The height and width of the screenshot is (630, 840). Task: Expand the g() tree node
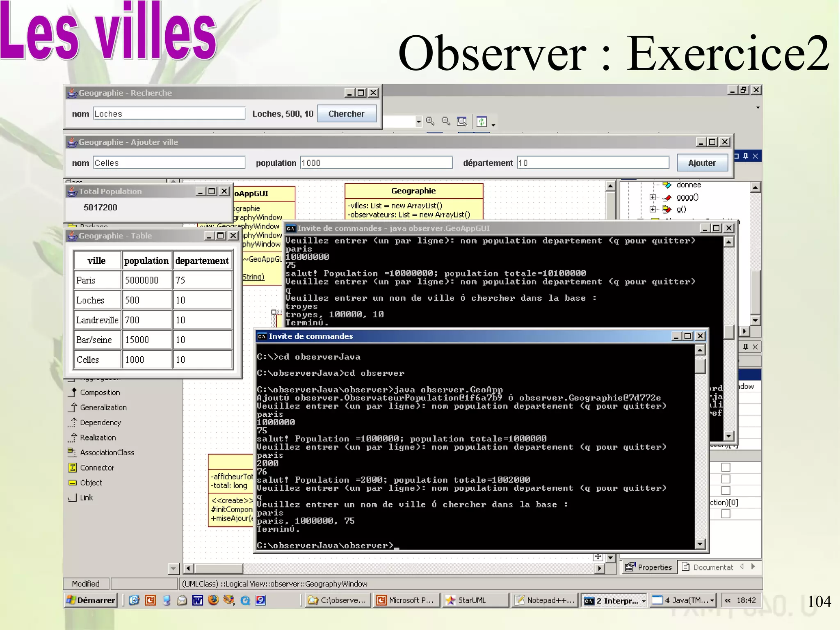pyautogui.click(x=653, y=210)
